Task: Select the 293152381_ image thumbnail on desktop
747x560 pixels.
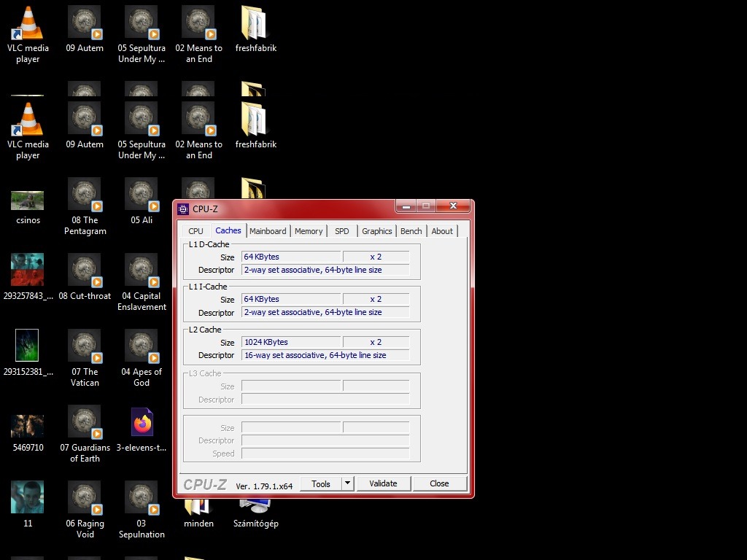Action: [27, 345]
